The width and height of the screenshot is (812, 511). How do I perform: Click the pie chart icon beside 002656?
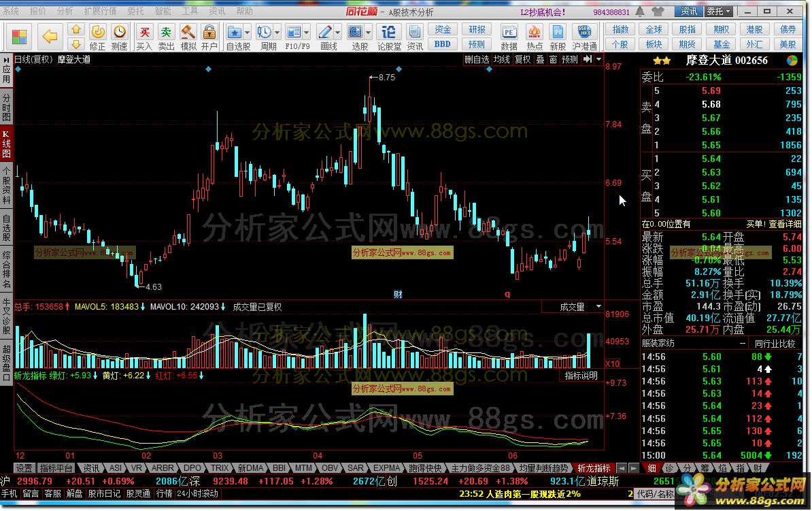point(792,60)
